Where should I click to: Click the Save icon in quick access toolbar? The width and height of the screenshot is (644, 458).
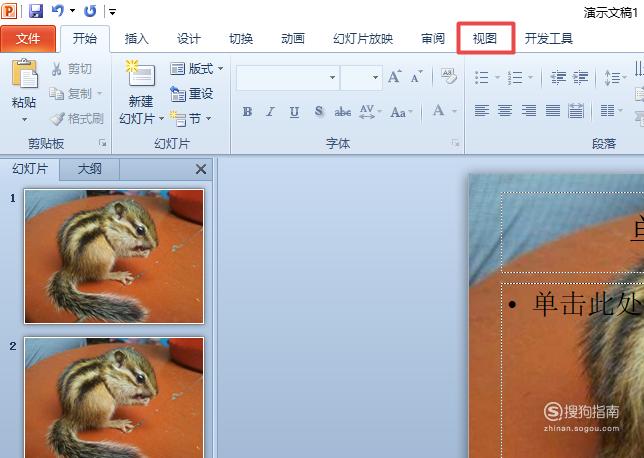point(36,11)
